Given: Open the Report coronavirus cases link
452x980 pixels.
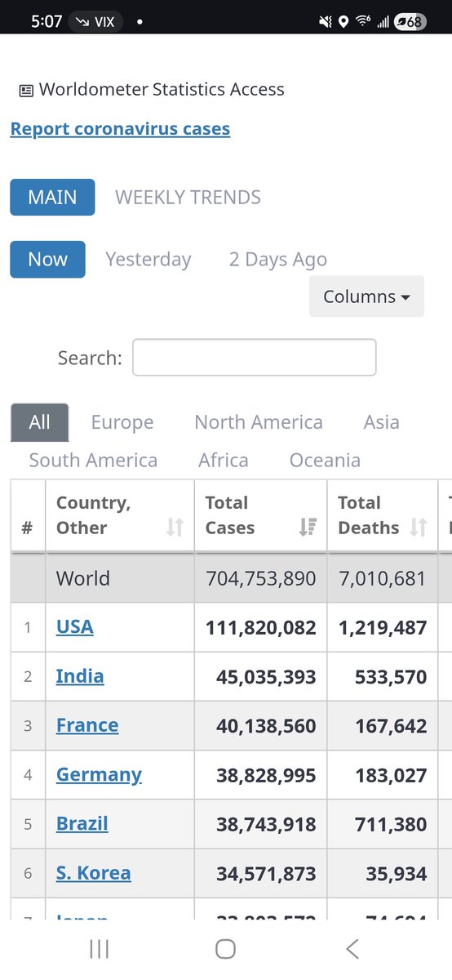Looking at the screenshot, I should [x=120, y=129].
